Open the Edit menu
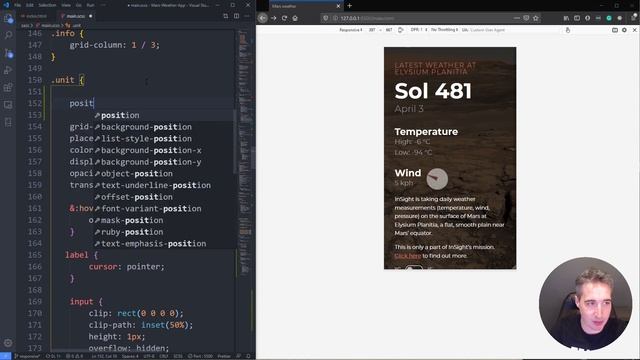The height and width of the screenshot is (360, 640). point(30,5)
